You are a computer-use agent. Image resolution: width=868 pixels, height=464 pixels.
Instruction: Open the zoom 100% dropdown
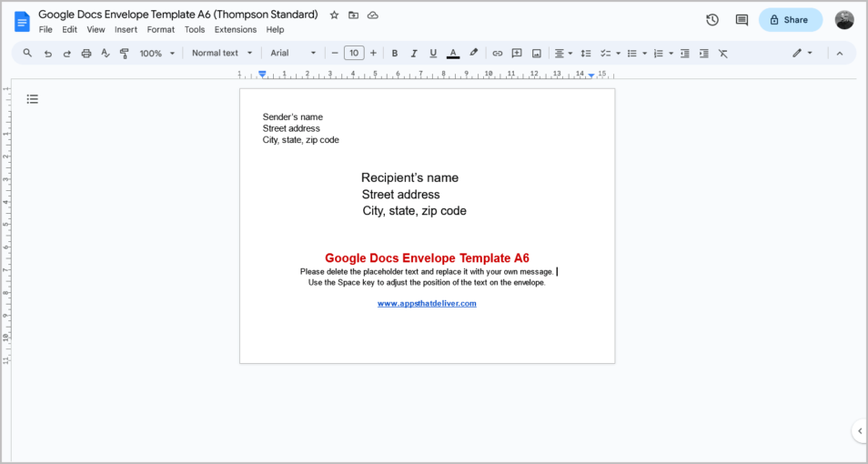[x=157, y=53]
